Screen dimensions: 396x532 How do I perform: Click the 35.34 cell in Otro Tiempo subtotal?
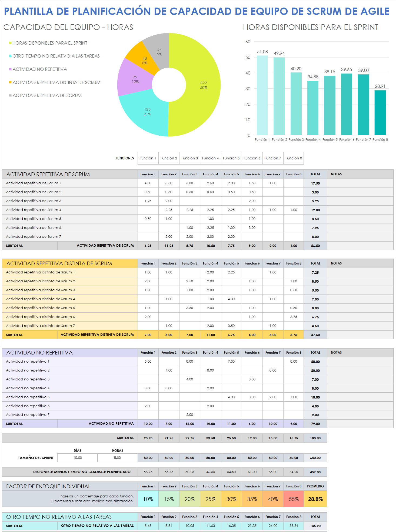294,526
